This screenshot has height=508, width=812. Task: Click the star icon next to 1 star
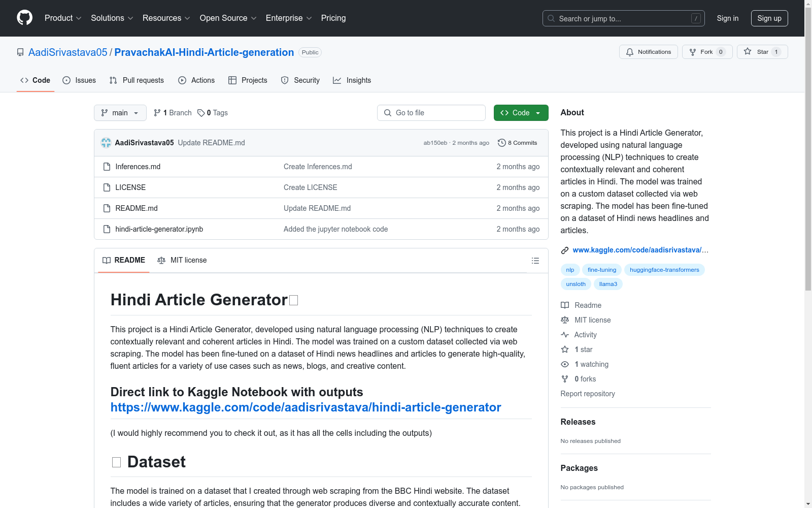click(565, 350)
